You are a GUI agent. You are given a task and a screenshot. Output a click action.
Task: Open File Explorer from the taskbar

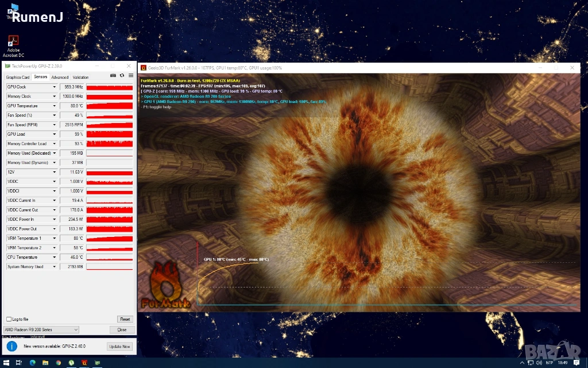[45, 362]
